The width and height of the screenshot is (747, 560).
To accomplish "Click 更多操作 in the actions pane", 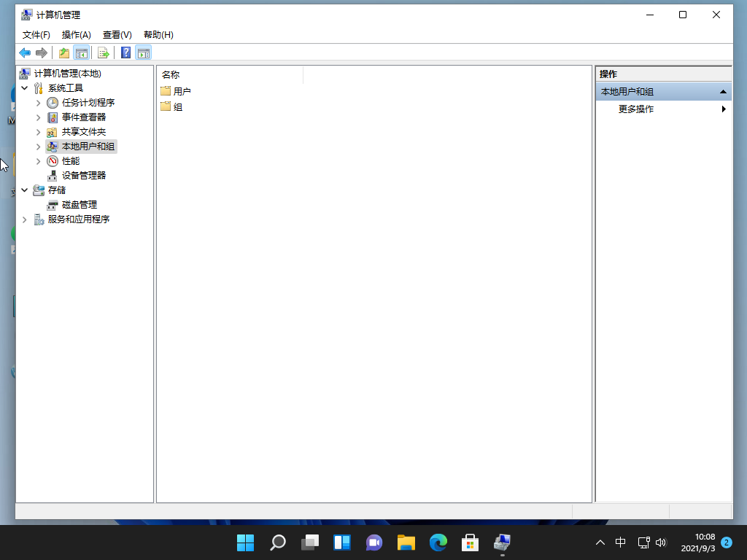I will 636,109.
